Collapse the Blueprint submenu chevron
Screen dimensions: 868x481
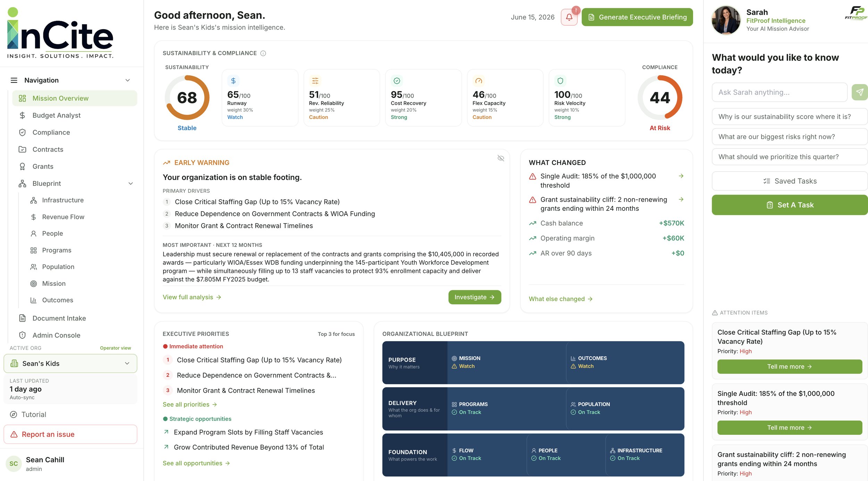pyautogui.click(x=131, y=183)
